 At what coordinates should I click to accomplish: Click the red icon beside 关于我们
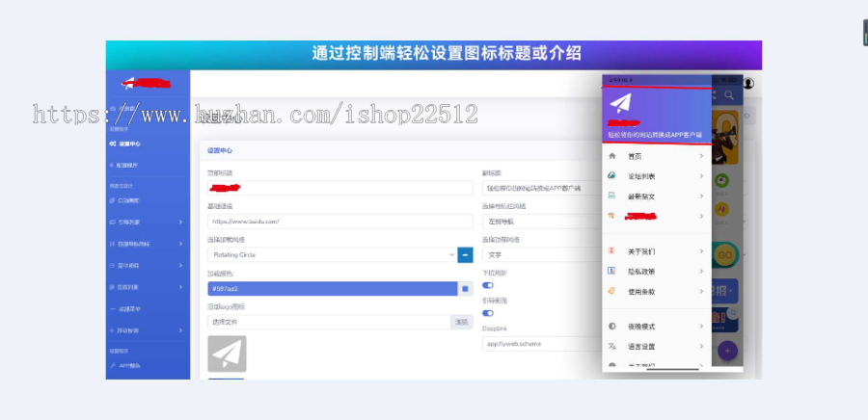[611, 250]
